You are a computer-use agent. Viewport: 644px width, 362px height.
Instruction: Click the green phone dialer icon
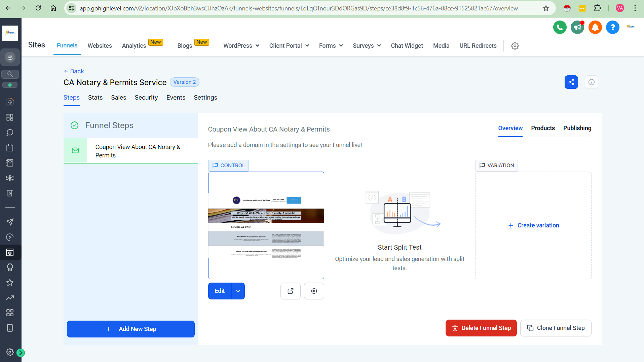pos(560,27)
